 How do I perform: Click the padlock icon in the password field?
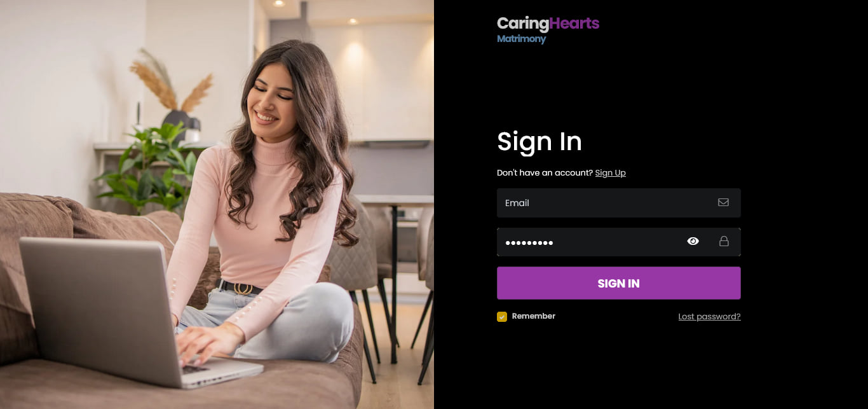pos(724,241)
